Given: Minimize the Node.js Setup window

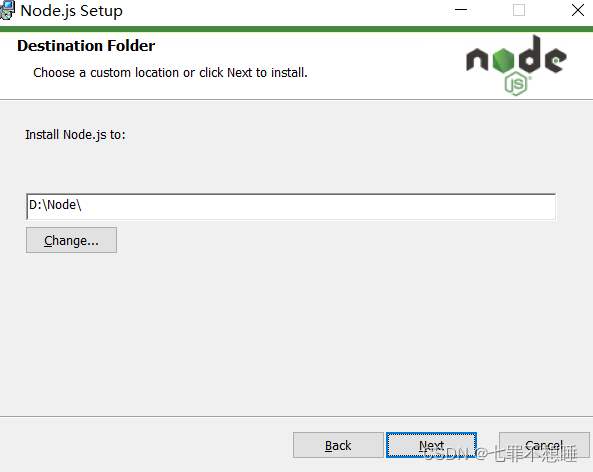Looking at the screenshot, I should tap(461, 10).
